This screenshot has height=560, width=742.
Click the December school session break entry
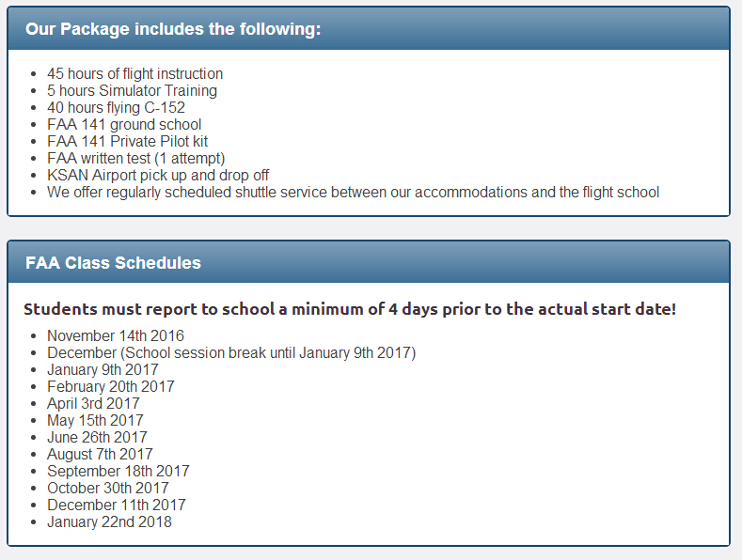point(231,353)
